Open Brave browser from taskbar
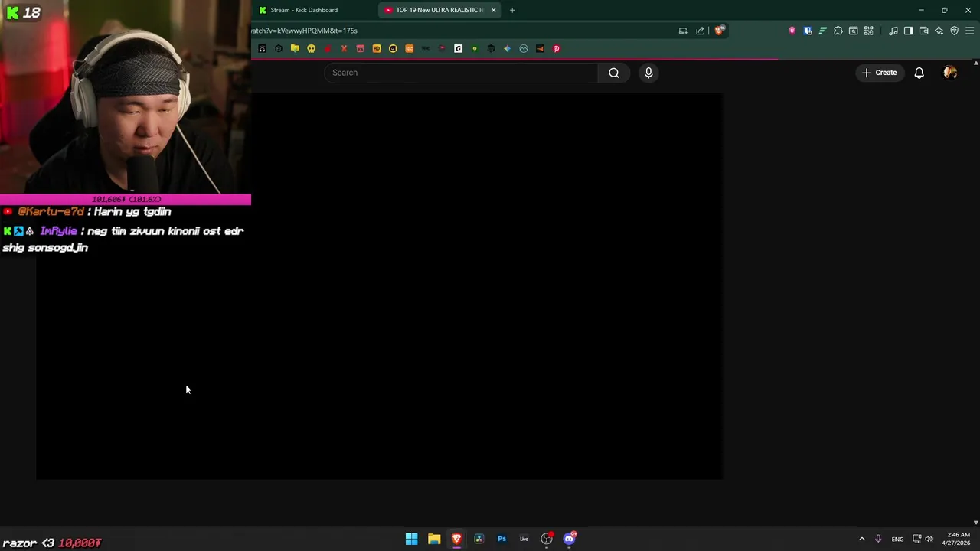The width and height of the screenshot is (980, 551). click(x=456, y=539)
